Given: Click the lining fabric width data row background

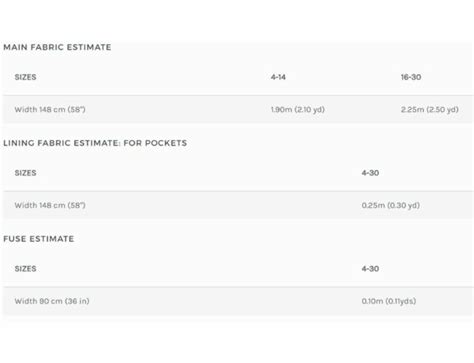Looking at the screenshot, I should 238,205.
